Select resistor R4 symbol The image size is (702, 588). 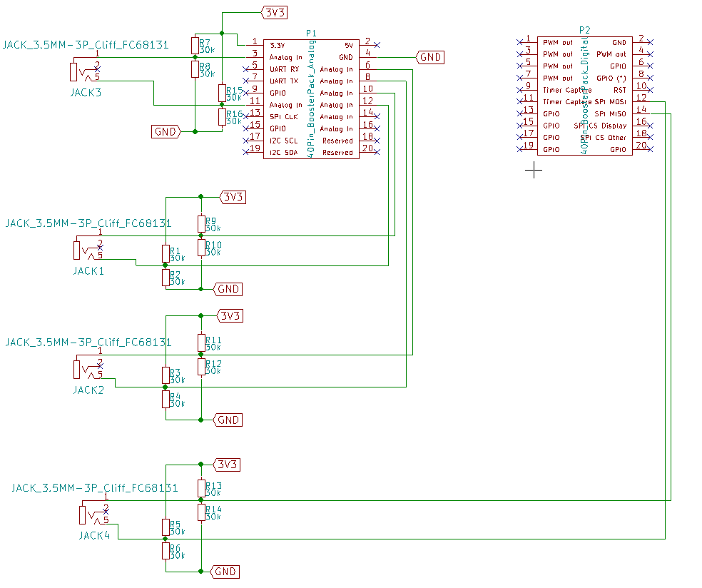166,399
